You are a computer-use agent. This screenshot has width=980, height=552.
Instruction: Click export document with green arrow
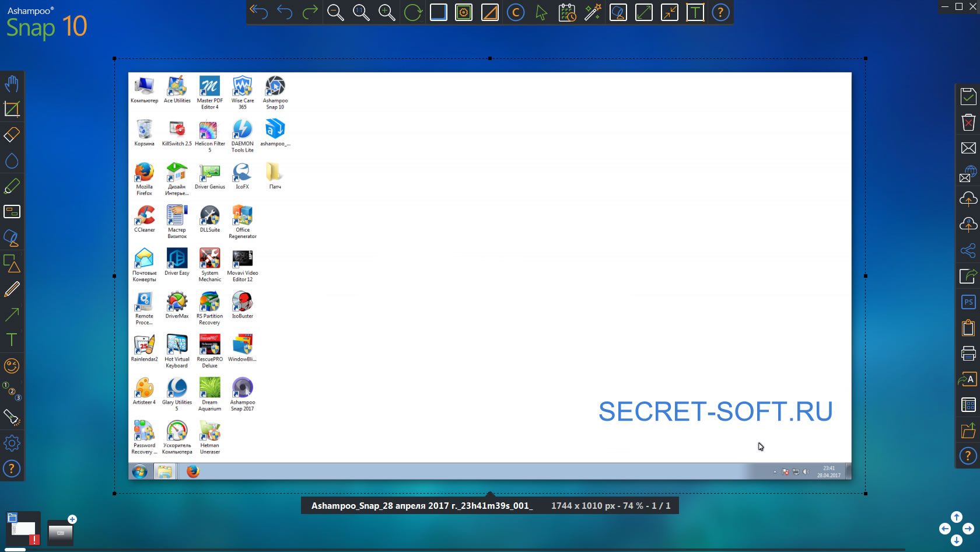click(x=968, y=276)
